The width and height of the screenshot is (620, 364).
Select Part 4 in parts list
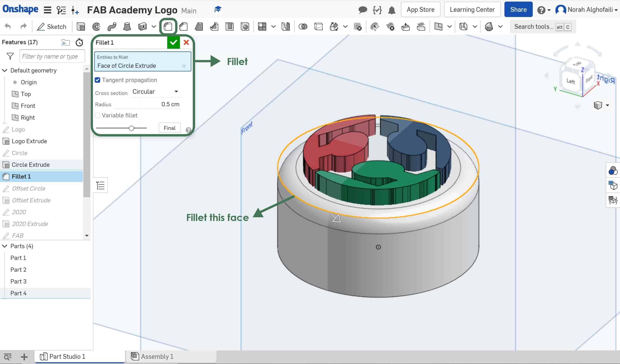[18, 293]
